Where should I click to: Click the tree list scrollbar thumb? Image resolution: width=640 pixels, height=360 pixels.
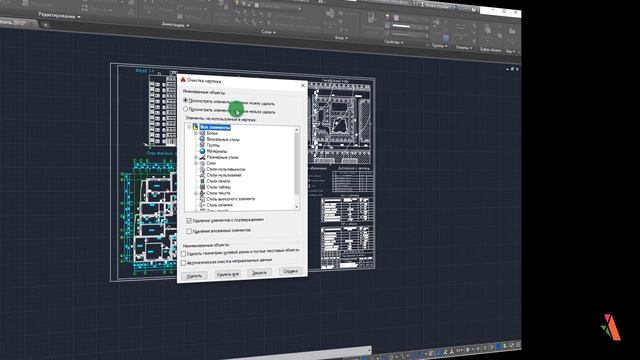click(x=297, y=163)
